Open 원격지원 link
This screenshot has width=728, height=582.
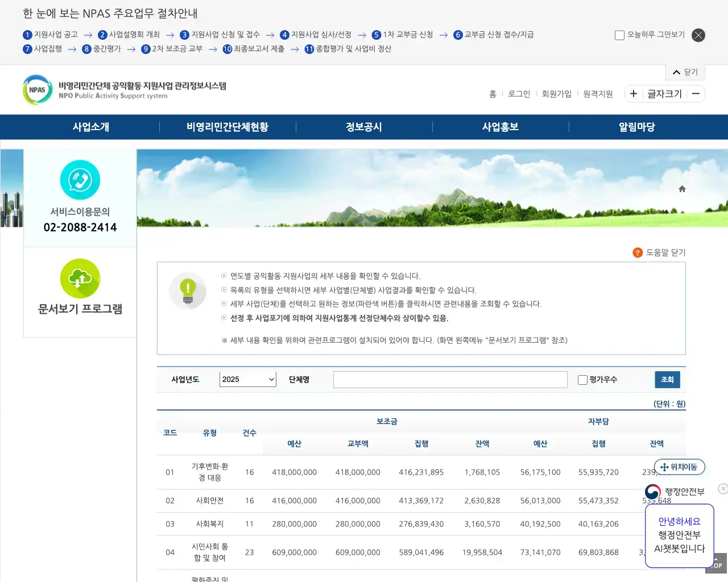pyautogui.click(x=598, y=94)
